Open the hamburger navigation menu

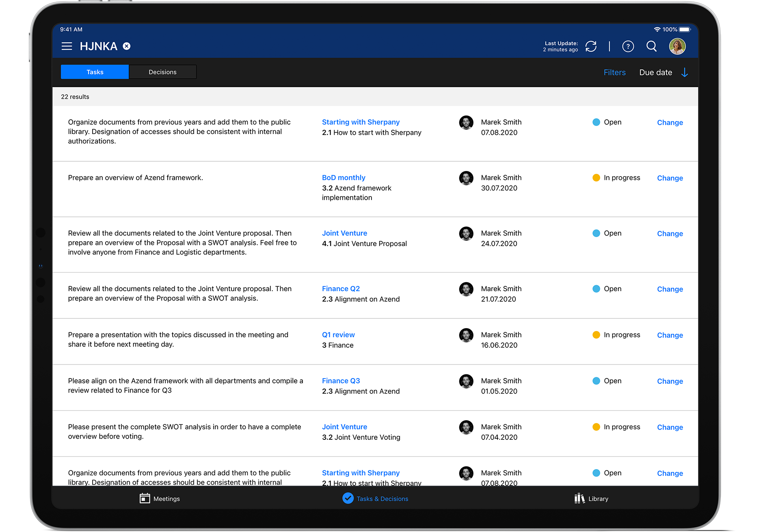(x=67, y=46)
